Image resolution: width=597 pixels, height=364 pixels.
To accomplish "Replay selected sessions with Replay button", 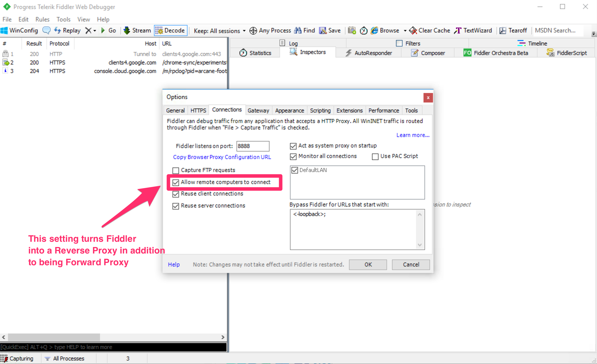I will (x=67, y=30).
